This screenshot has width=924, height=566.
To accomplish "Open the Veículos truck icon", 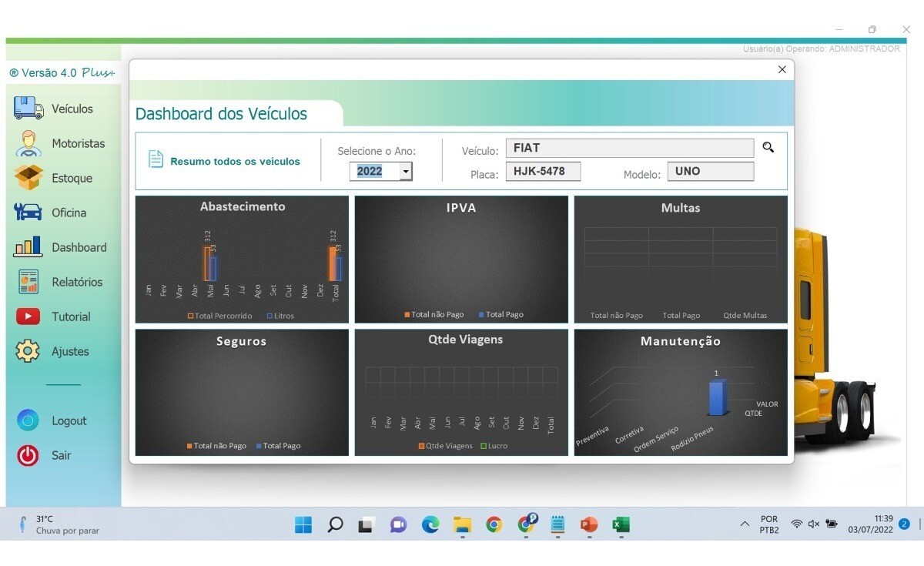I will pos(28,108).
